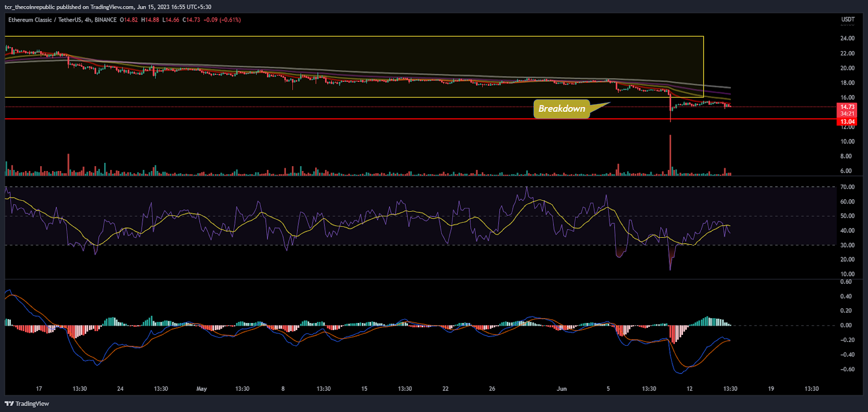Click the 0.00 MACD zero scale label
868x412 pixels.
pos(846,326)
